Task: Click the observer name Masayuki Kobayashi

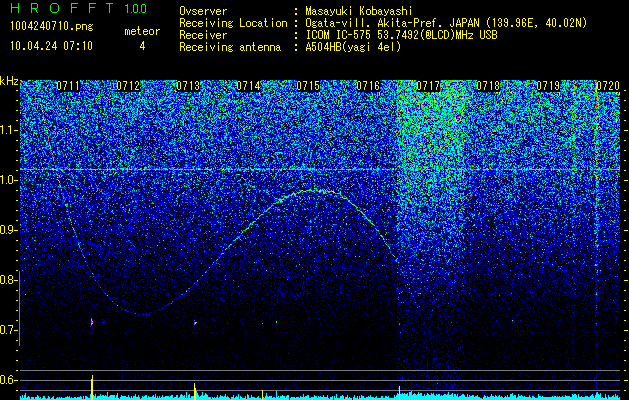Action: 359,12
